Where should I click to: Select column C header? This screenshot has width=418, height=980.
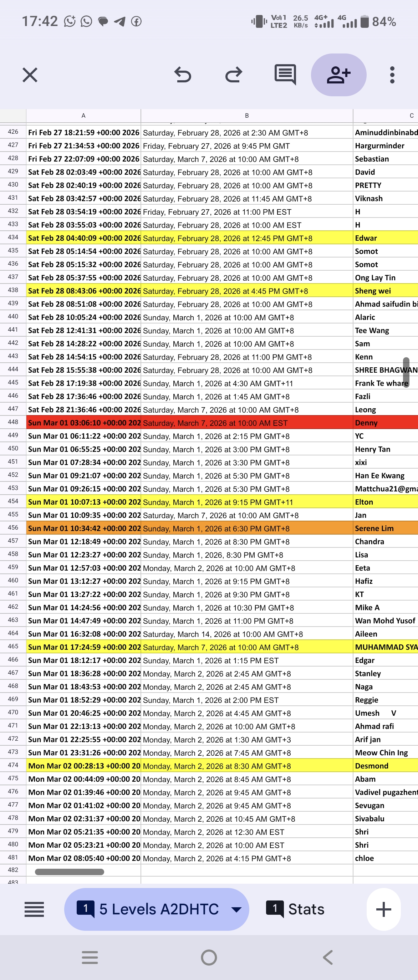[x=386, y=116]
